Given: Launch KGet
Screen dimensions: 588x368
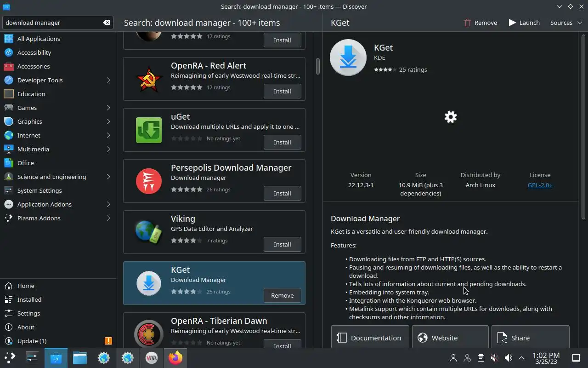Looking at the screenshot, I should coord(524,23).
